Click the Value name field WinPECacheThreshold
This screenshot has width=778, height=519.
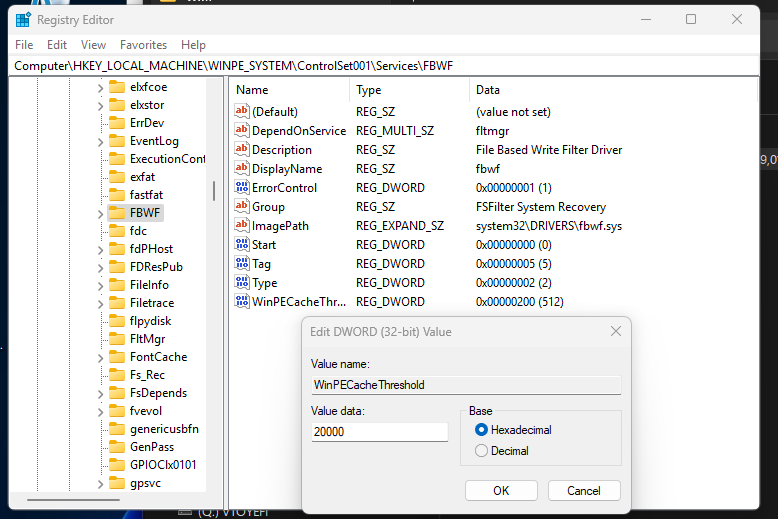click(x=466, y=385)
